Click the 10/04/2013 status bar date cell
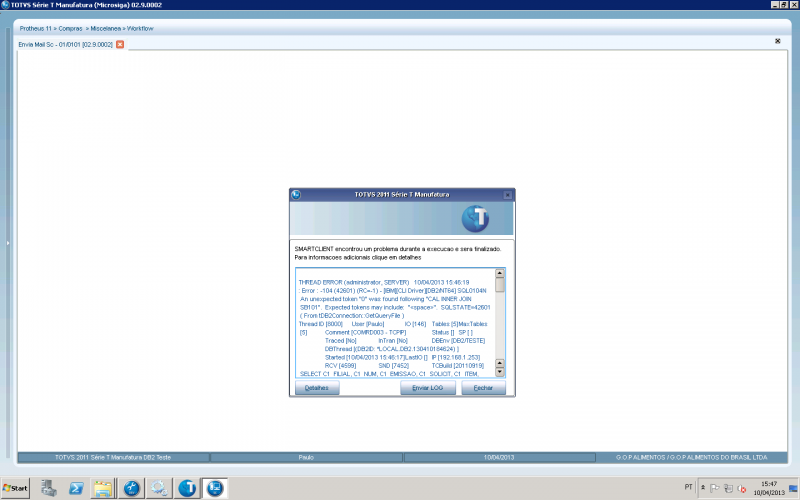The image size is (800, 500). pyautogui.click(x=499, y=457)
